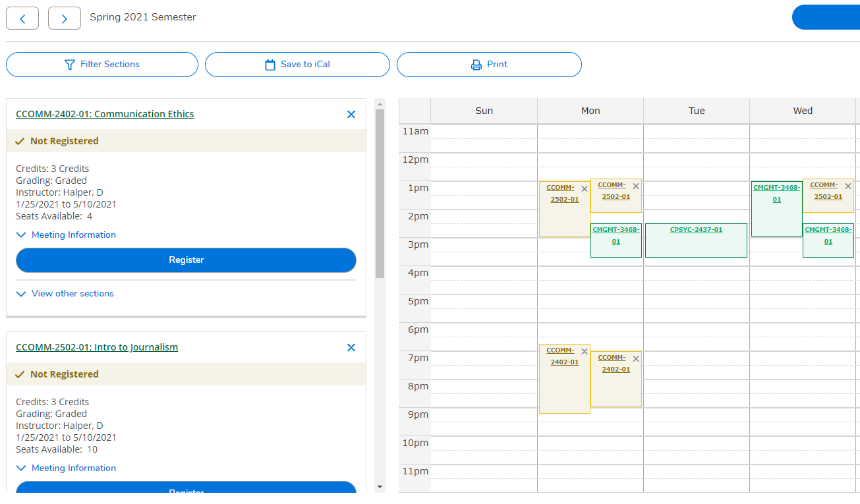Navigate to previous term with left arrow

click(x=22, y=18)
